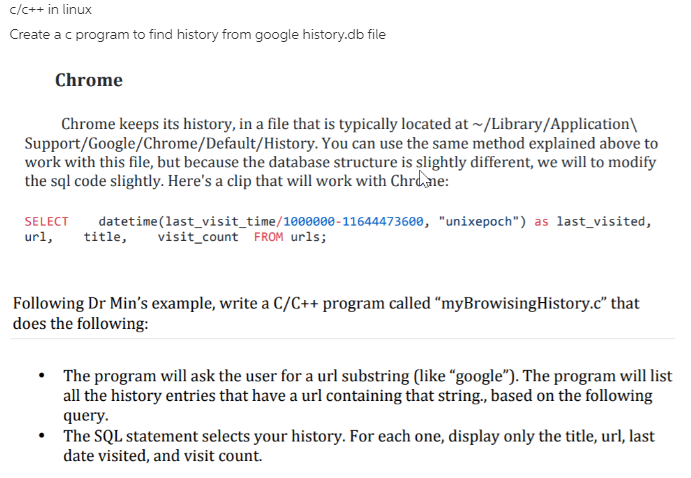Viewport: 691px width, 478px height.
Task: Click the first bullet about url substring
Action: [368, 395]
